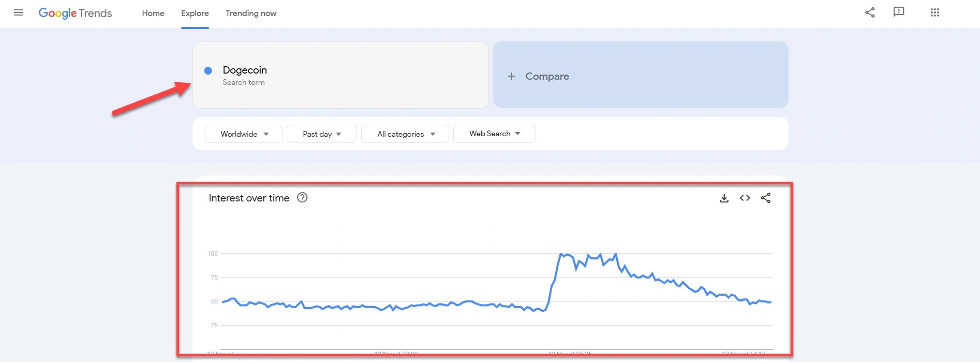Go to the Home tab
The width and height of the screenshot is (980, 362).
[x=153, y=13]
